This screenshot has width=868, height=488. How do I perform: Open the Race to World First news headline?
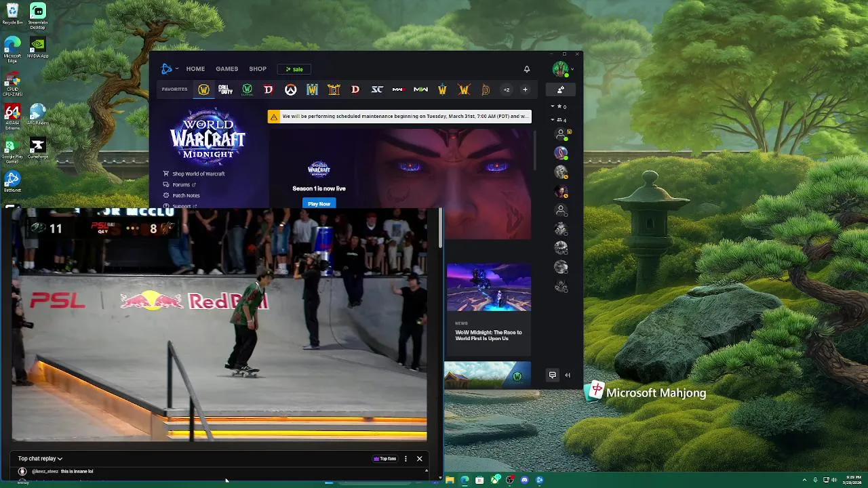pyautogui.click(x=488, y=335)
